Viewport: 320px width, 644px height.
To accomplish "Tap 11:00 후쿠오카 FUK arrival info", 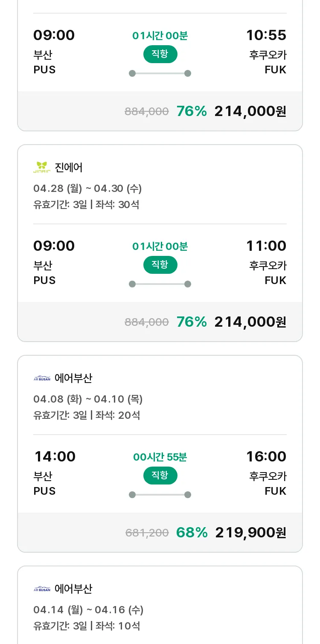I will (x=266, y=263).
